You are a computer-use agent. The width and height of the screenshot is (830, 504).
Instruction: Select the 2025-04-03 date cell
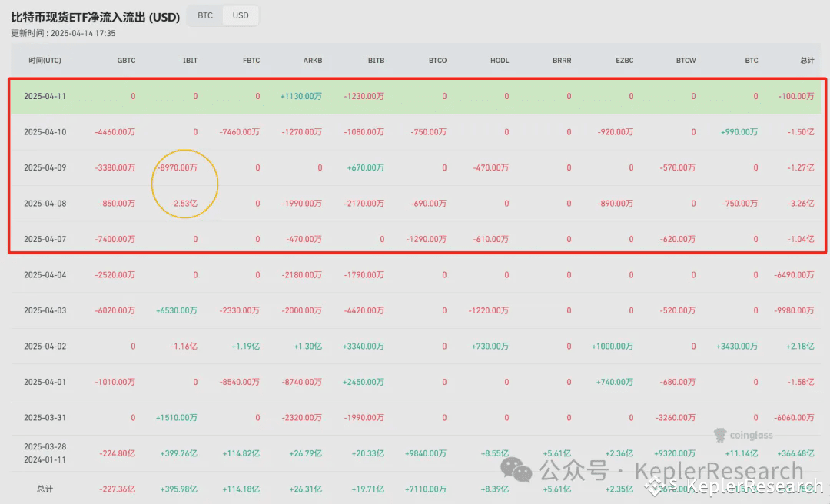tap(45, 310)
